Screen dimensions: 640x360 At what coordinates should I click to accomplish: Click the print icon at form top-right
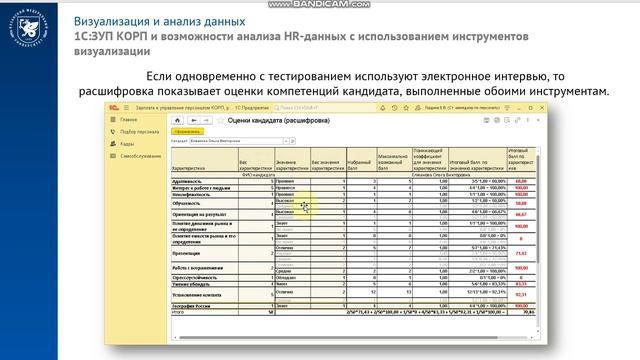coord(497,120)
